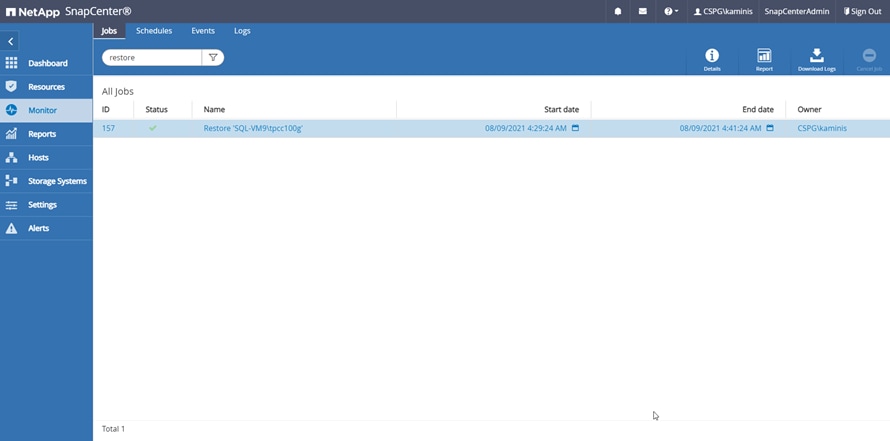Click the green completed status checkmark
Image resolution: width=890 pixels, height=441 pixels.
[x=153, y=128]
